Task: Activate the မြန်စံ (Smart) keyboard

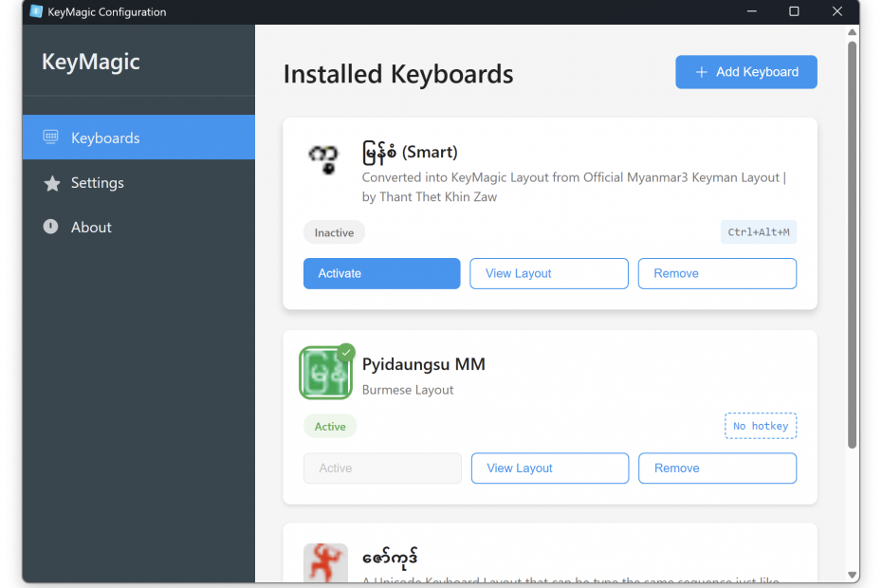Action: click(x=382, y=273)
